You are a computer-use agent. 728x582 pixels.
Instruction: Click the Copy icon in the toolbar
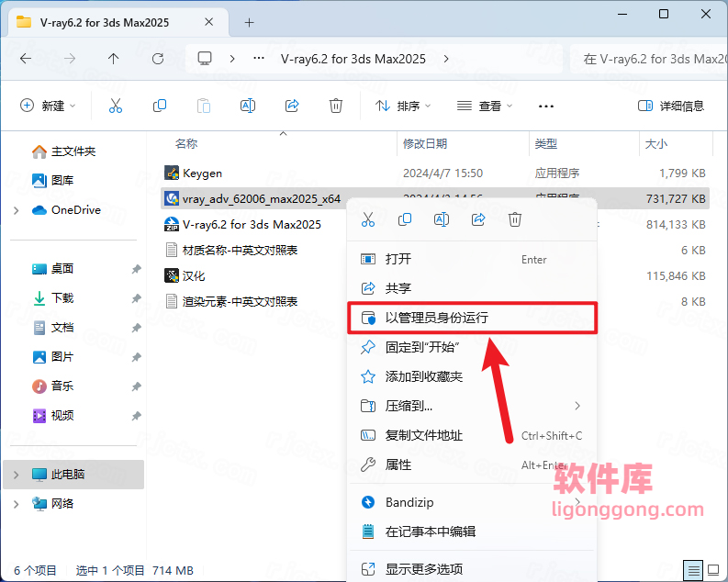159,106
